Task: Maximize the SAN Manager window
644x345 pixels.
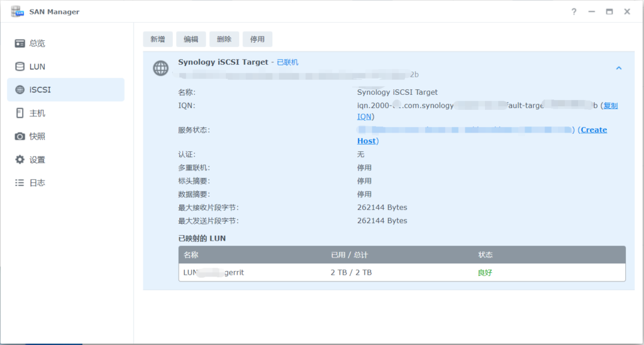Action: pyautogui.click(x=609, y=11)
